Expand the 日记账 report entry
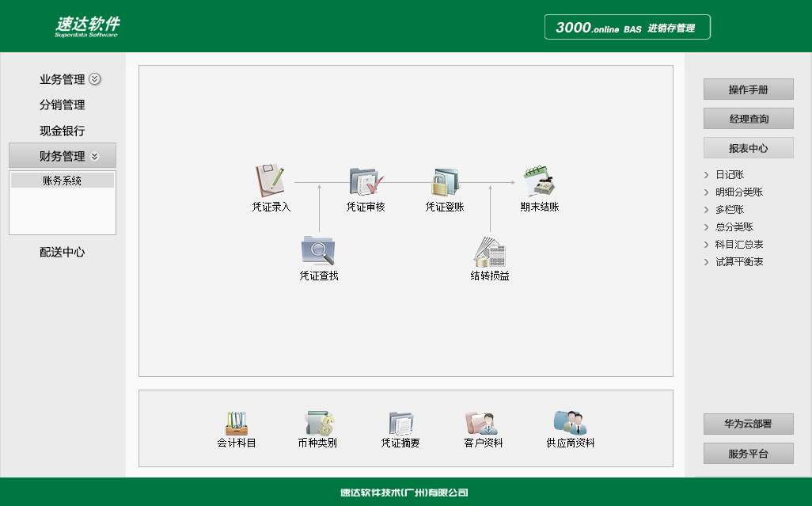The width and height of the screenshot is (812, 506). tap(729, 174)
